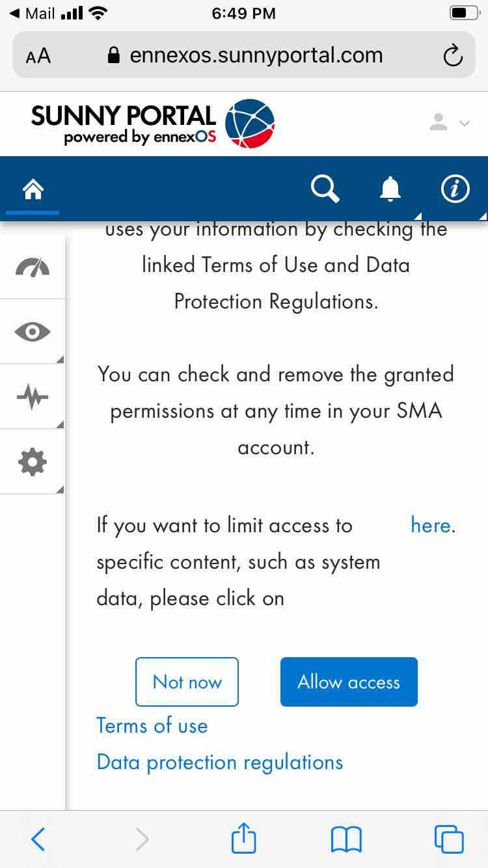The height and width of the screenshot is (868, 488).
Task: Open notifications via the bell icon
Action: coord(390,189)
